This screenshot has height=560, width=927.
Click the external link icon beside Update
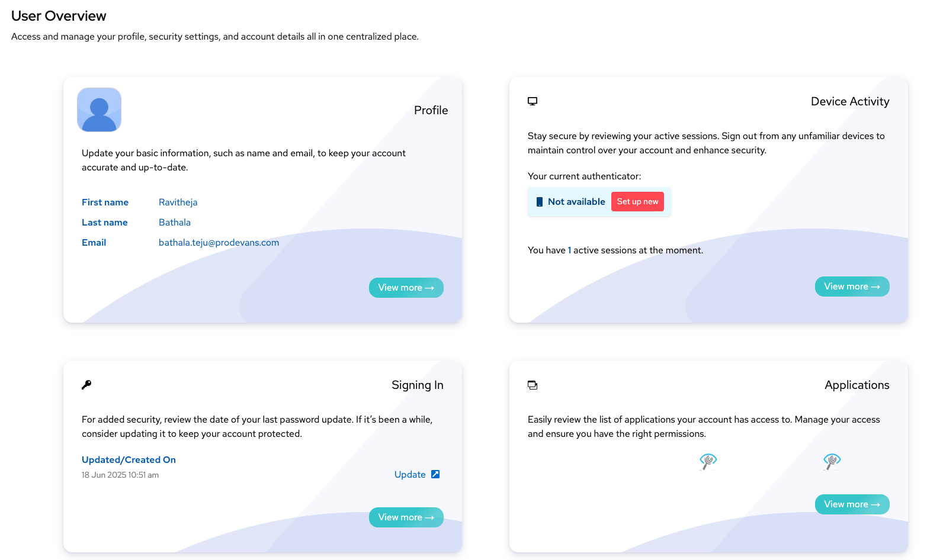pyautogui.click(x=435, y=474)
